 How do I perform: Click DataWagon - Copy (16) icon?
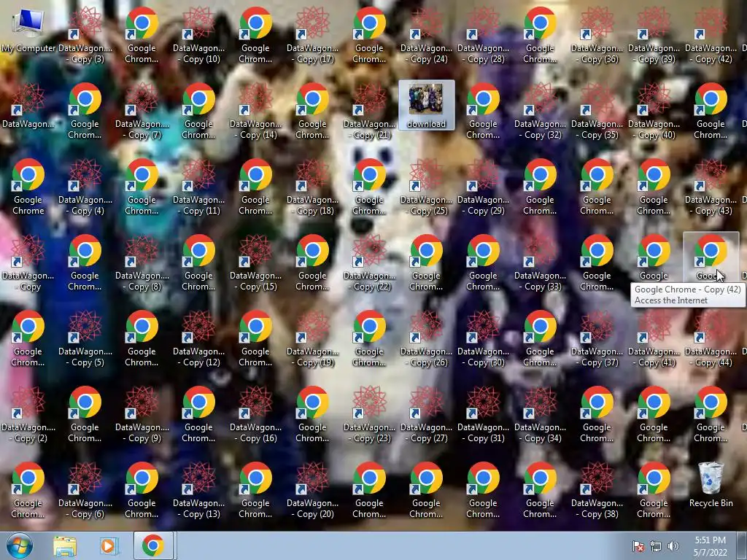(x=256, y=413)
